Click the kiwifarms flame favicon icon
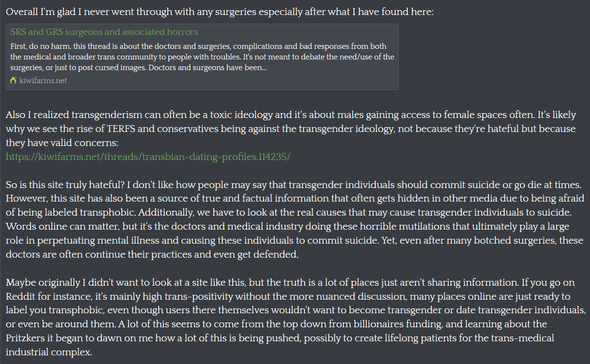The width and height of the screenshot is (590, 364). 13,81
